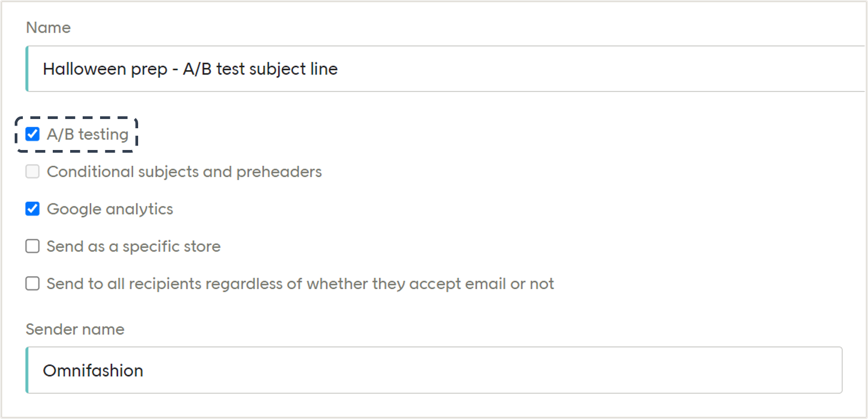Click the Google analytics label text
The width and height of the screenshot is (868, 419).
110,209
